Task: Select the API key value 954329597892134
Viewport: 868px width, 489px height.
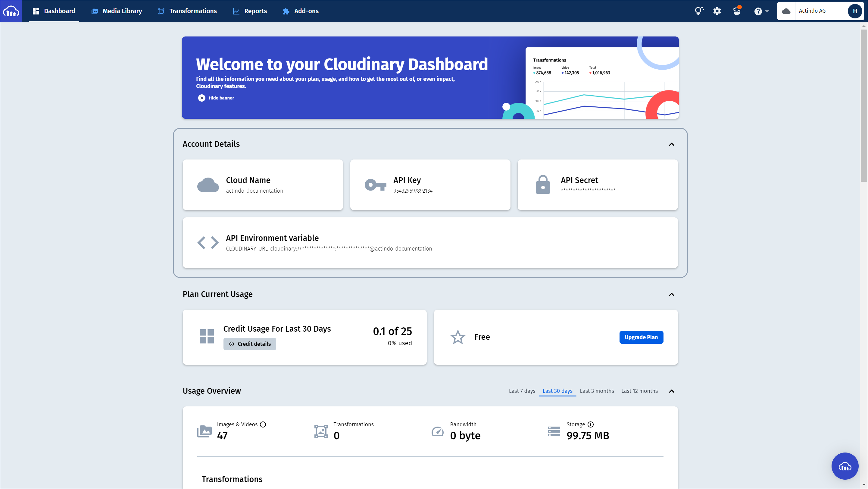Action: 413,191
